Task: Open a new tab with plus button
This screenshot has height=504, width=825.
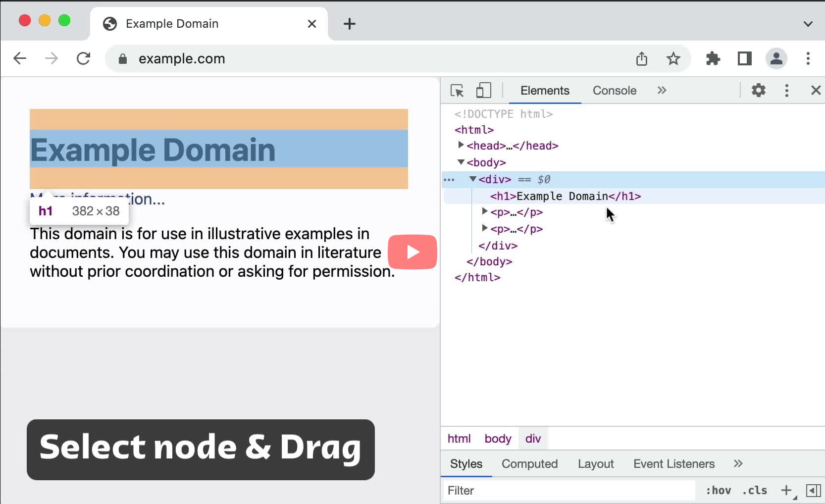Action: [350, 24]
